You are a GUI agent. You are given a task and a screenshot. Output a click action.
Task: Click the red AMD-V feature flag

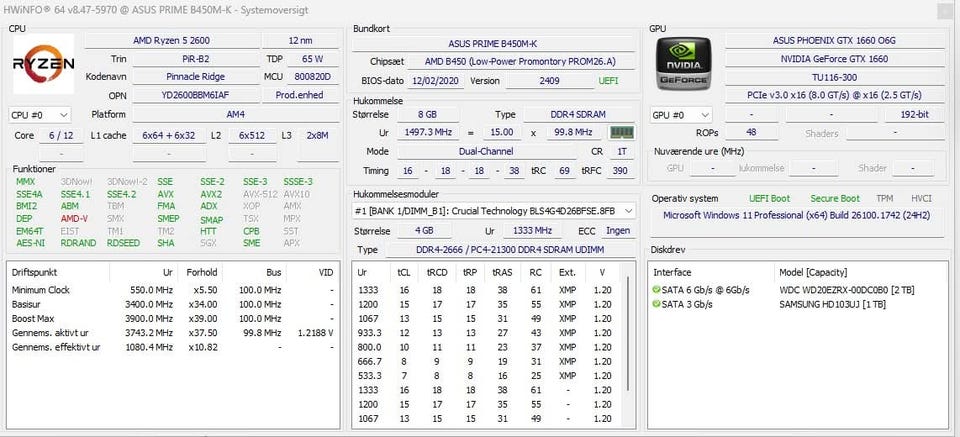(x=74, y=218)
